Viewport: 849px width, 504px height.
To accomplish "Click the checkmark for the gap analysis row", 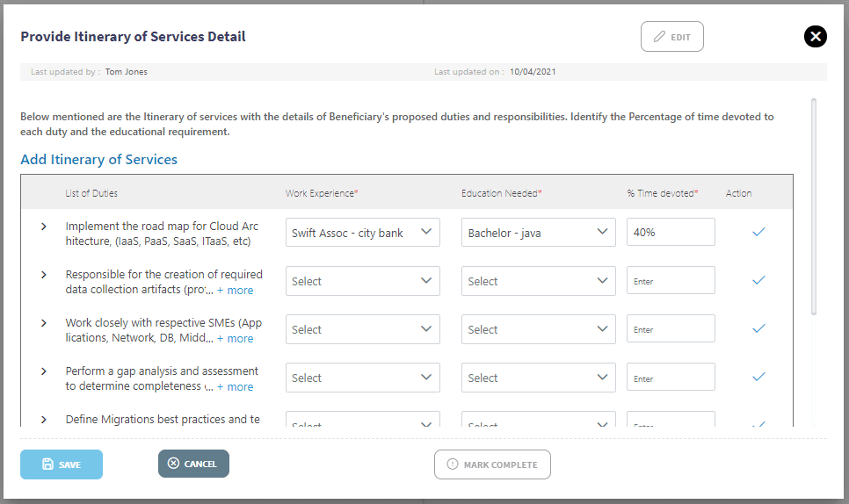I will pos(759,377).
